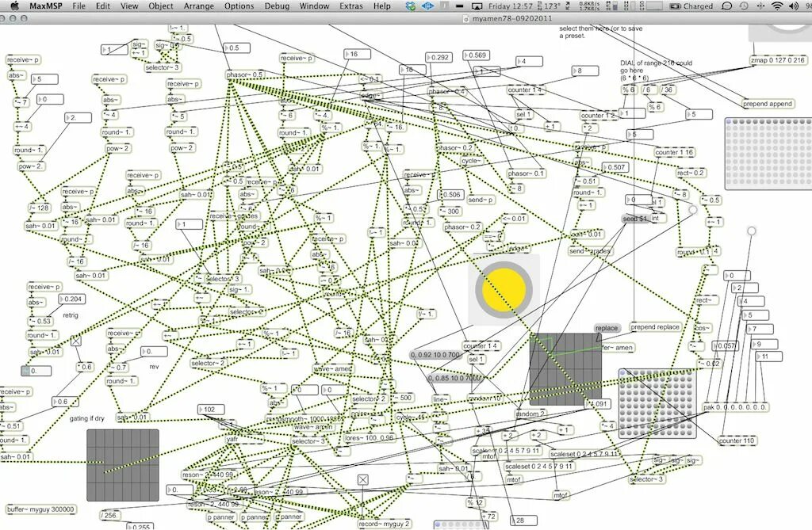The image size is (812, 530).
Task: Click the myamen78-09202011 document proxy icon
Action: coord(465,18)
